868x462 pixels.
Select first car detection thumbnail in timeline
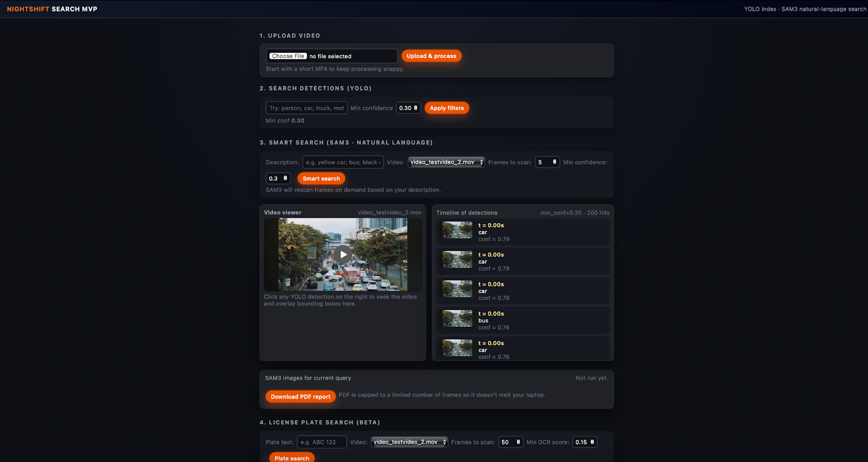[x=457, y=230]
